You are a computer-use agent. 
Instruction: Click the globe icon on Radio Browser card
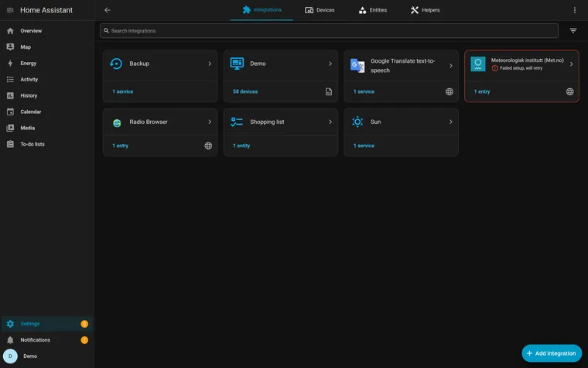click(x=208, y=146)
